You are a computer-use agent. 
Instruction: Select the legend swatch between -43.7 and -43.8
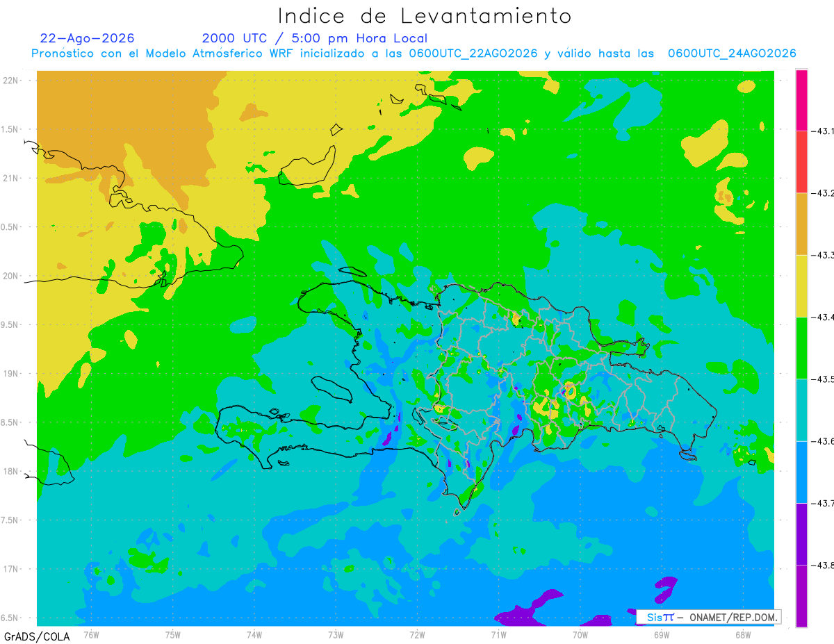[801, 534]
